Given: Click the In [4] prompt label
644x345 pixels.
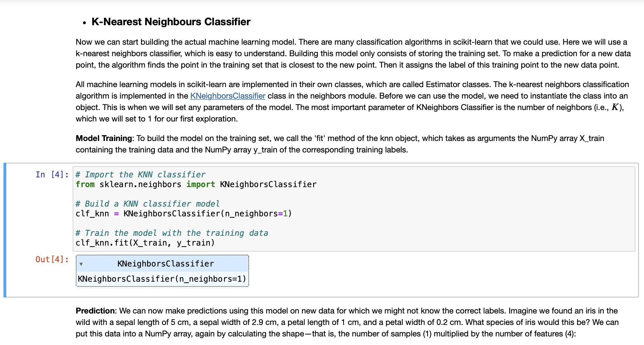Looking at the screenshot, I should pos(52,174).
